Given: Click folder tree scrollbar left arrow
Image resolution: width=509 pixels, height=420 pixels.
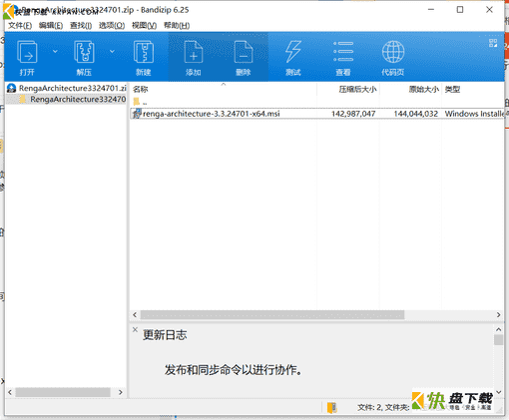Looking at the screenshot, I should 10,392.
